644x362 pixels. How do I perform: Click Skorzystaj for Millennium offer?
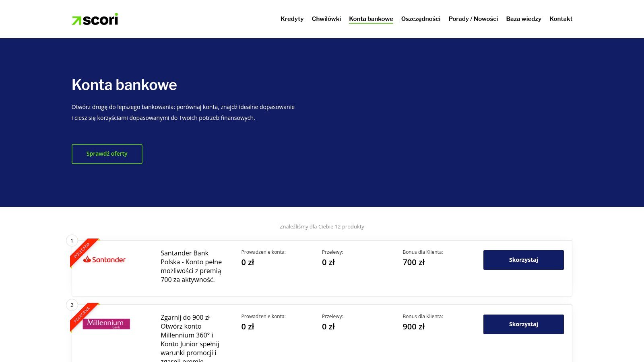point(523,324)
